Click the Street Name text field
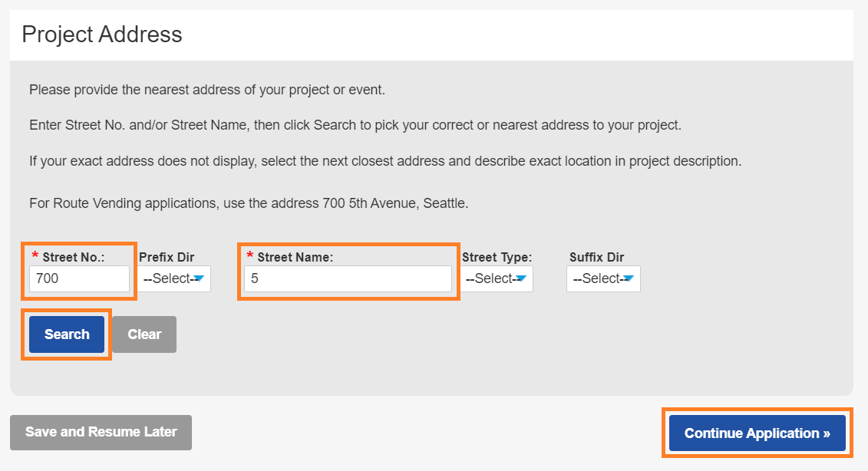Viewport: 868px width, 471px height. (348, 279)
